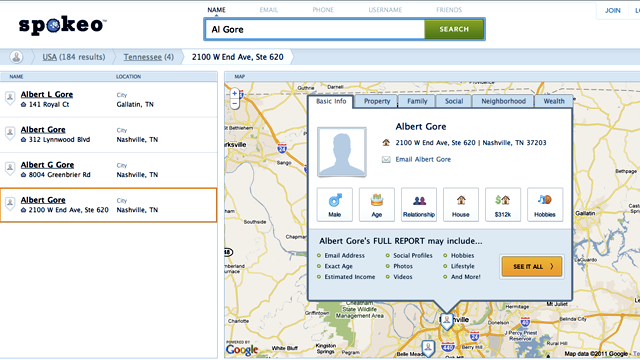Zoom out the map with minus
Viewport: 640px width, 360px height.
235,104
